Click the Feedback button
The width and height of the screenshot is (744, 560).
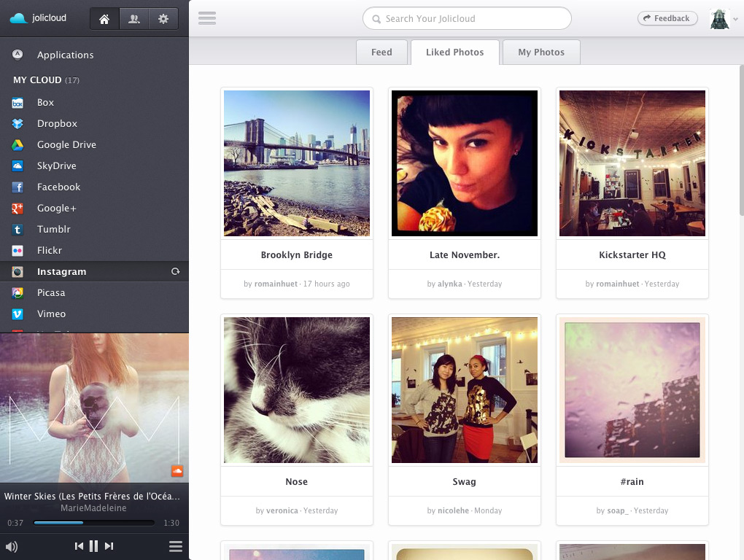[667, 17]
